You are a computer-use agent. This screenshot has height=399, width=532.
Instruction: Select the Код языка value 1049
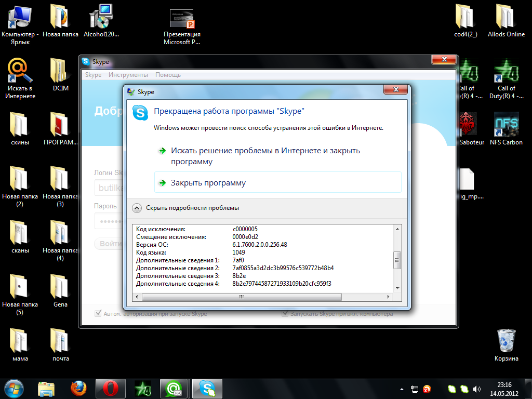point(238,252)
